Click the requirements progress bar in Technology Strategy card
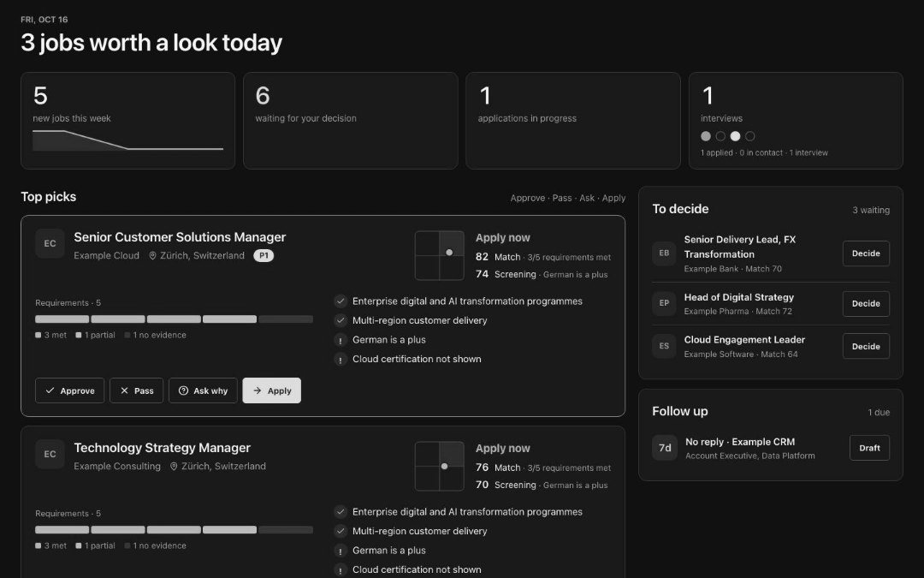This screenshot has width=924, height=578. (x=174, y=530)
